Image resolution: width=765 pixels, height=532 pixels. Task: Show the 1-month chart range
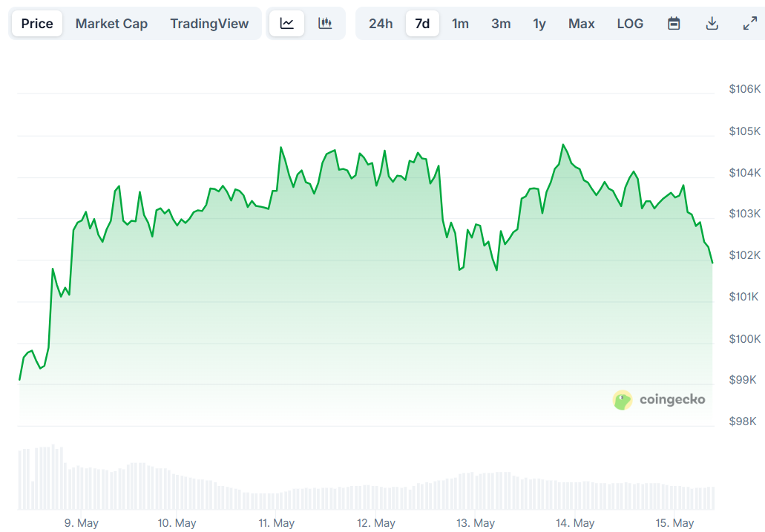tap(460, 23)
